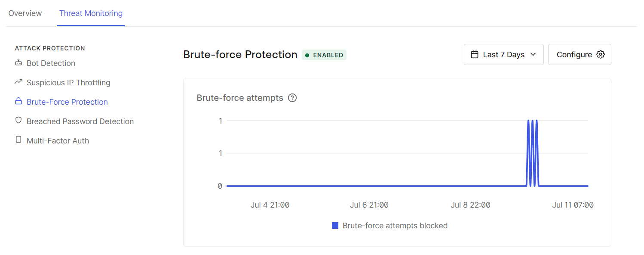Click the Suspicious IP Throttling trend icon
The height and width of the screenshot is (255, 644).
point(18,82)
